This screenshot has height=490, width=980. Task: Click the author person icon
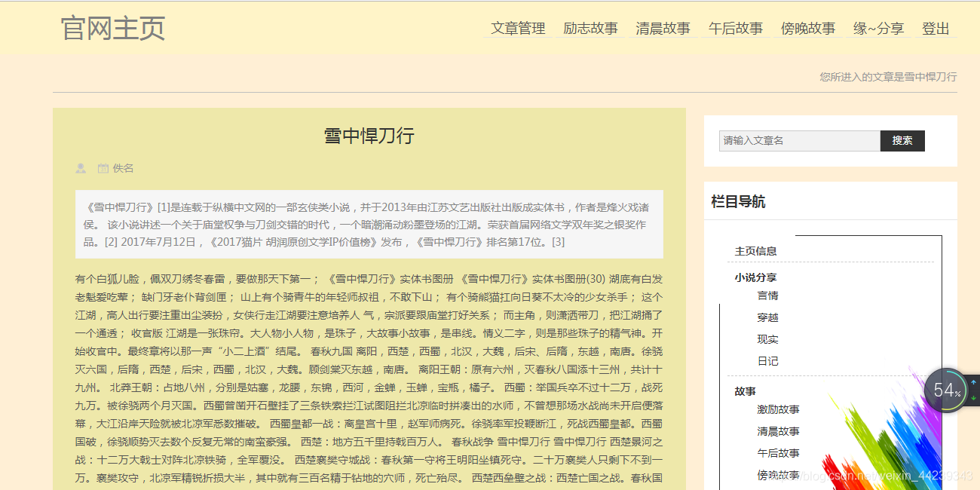click(x=81, y=168)
